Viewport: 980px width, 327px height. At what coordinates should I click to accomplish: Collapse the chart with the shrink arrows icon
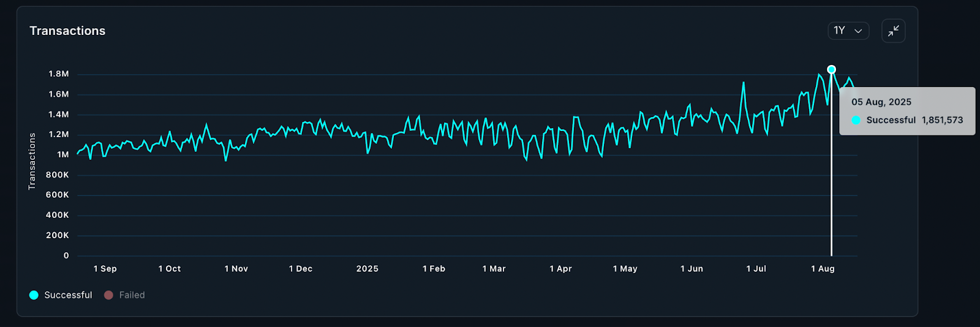tap(893, 31)
